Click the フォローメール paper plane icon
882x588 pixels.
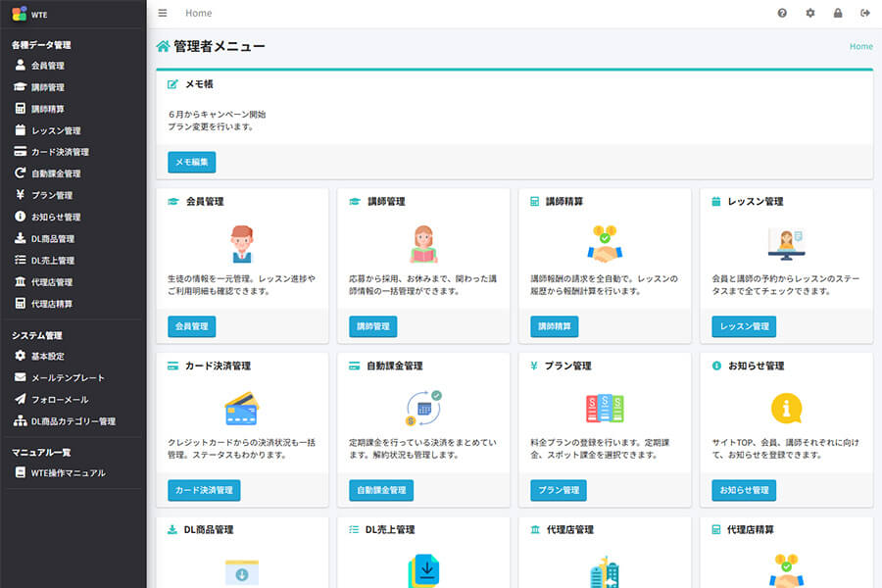pos(22,399)
